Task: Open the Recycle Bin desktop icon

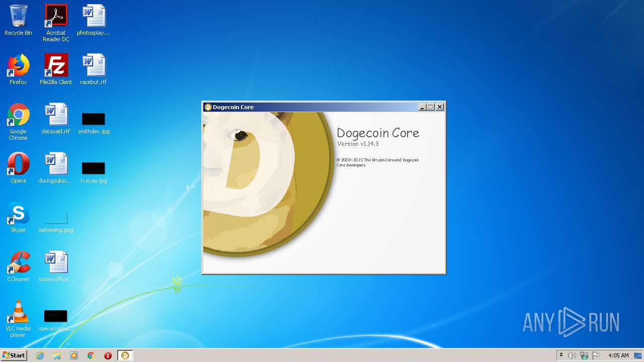Action: pyautogui.click(x=18, y=20)
